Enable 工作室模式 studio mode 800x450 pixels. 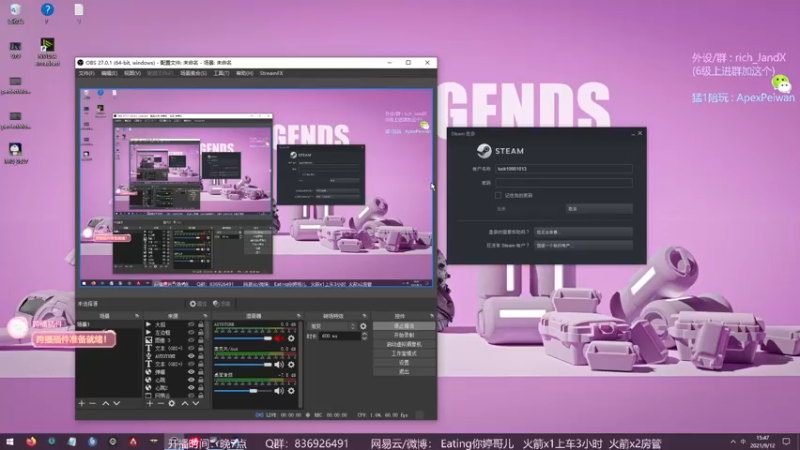[x=404, y=354]
